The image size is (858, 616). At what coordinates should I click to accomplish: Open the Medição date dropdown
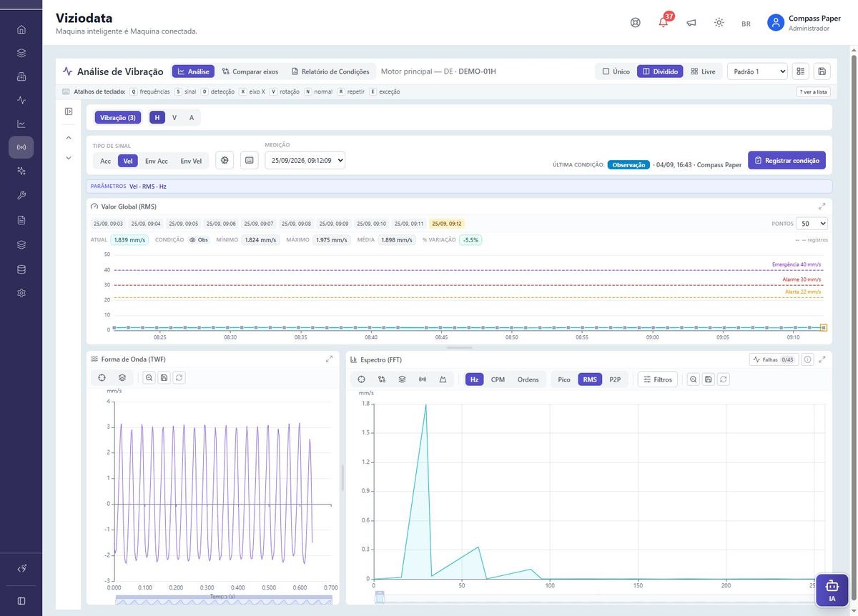(305, 161)
